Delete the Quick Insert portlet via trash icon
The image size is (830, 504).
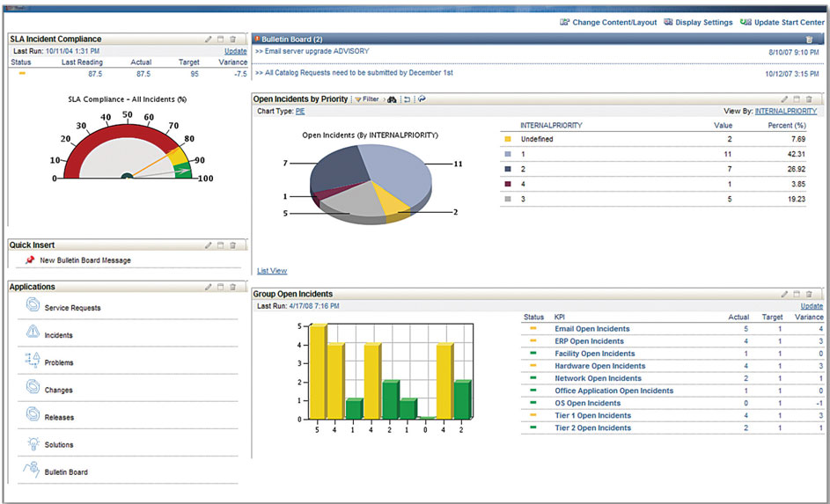232,245
